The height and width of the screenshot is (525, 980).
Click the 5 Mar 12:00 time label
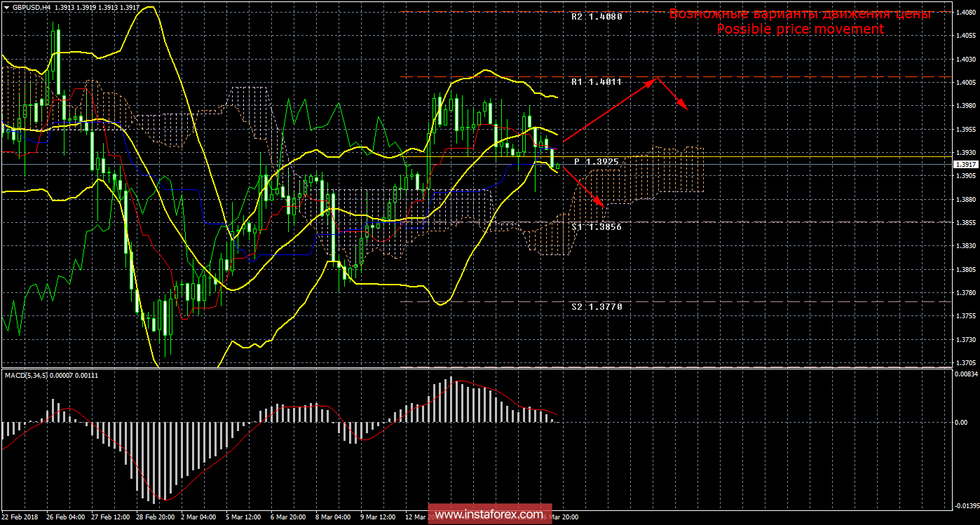tap(244, 517)
